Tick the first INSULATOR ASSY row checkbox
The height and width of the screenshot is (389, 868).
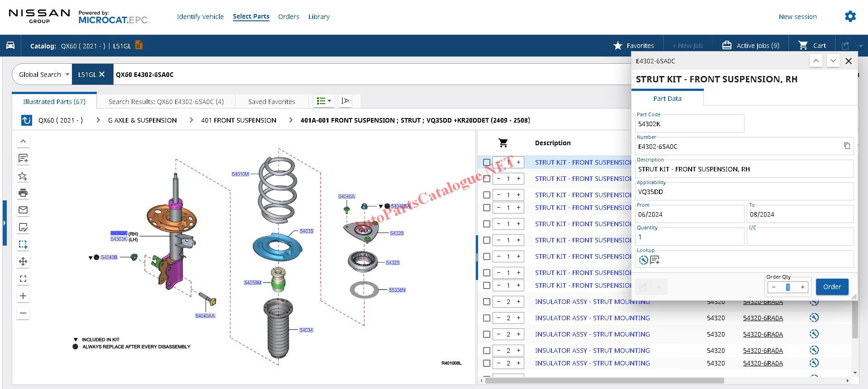[487, 302]
